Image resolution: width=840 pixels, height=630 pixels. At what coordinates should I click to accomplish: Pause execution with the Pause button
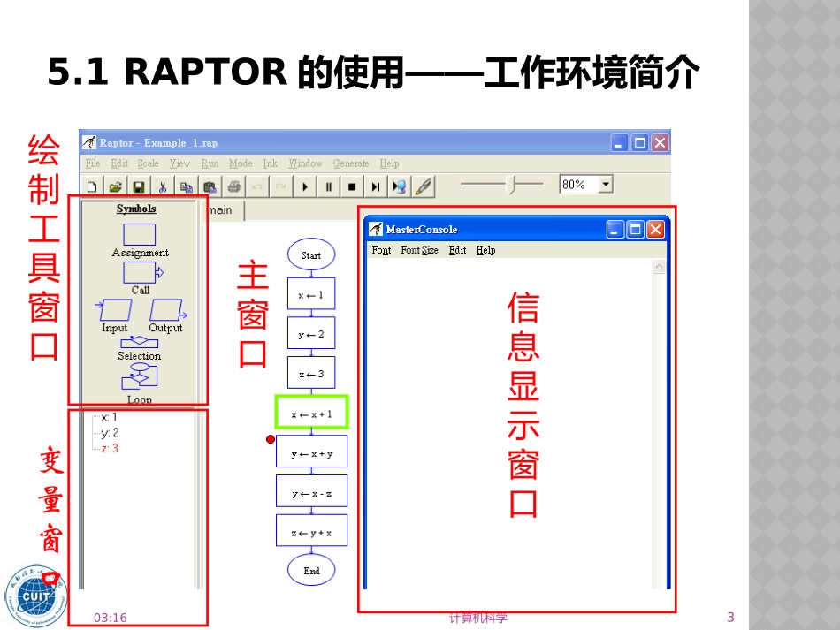tap(328, 186)
